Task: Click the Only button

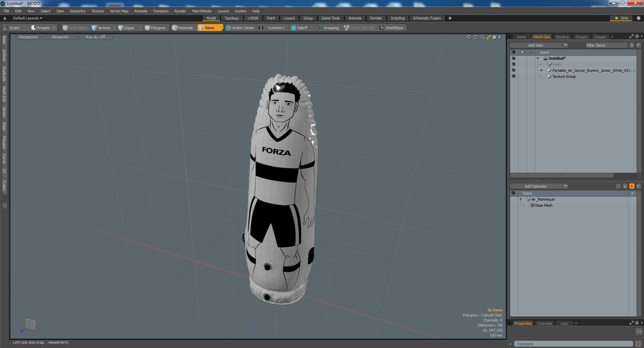Action: (x=621, y=18)
